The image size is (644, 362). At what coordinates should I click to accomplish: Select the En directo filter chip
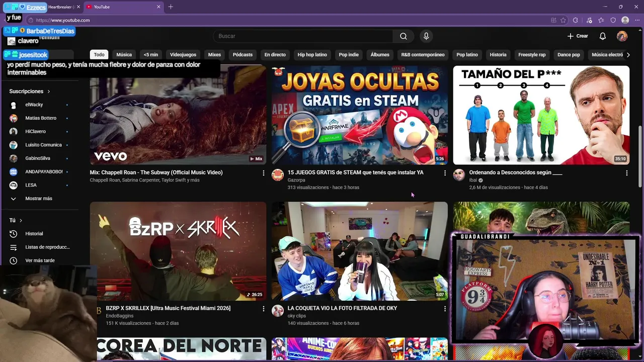[x=275, y=55]
